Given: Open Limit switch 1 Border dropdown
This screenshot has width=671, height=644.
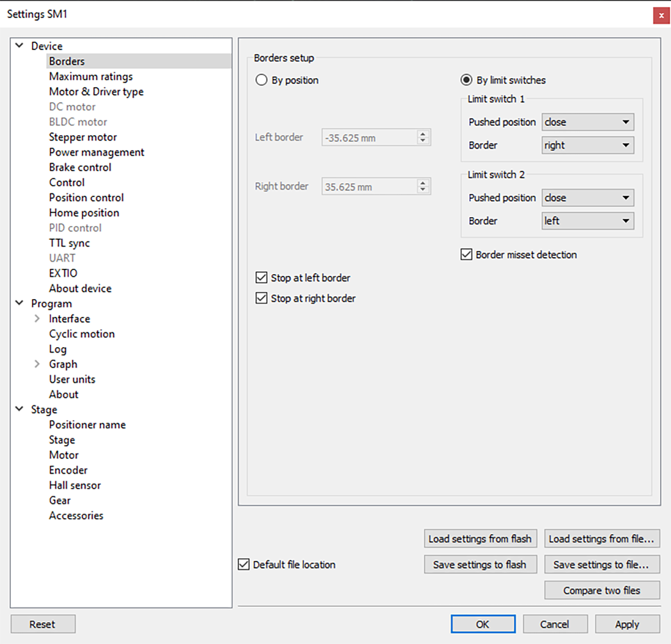Looking at the screenshot, I should click(587, 145).
